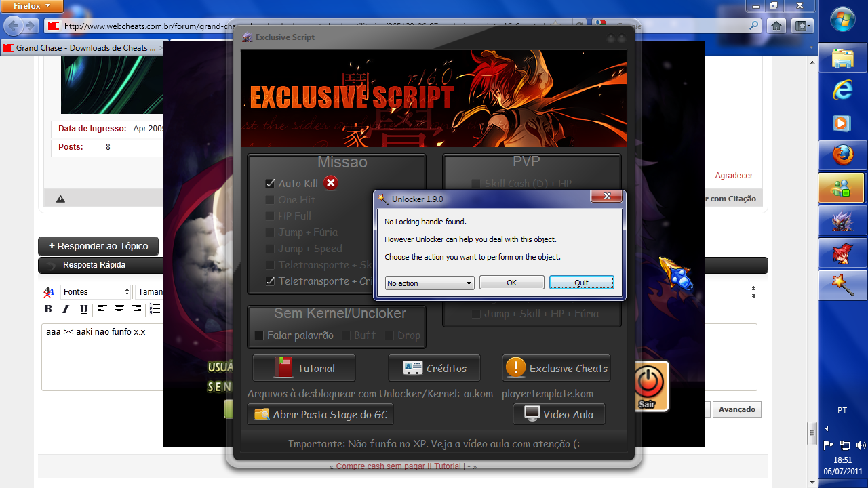868x488 pixels.
Task: Click the Agradecer link
Action: point(734,176)
